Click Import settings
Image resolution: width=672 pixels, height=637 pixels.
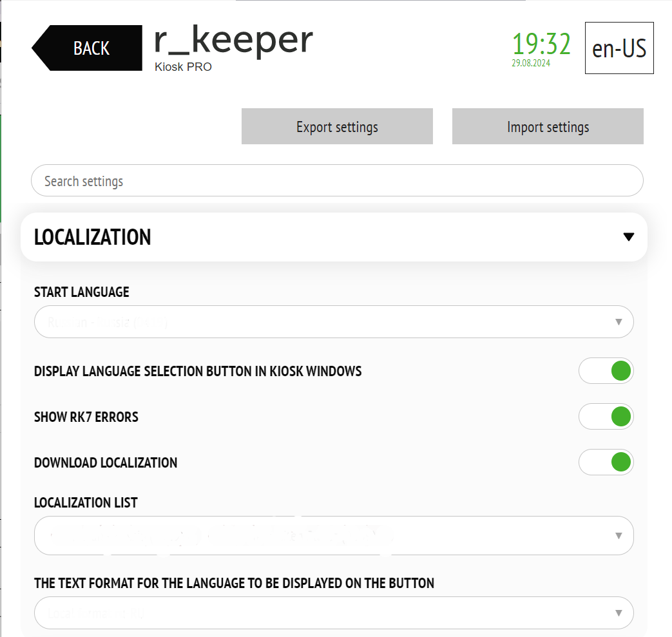(x=548, y=126)
